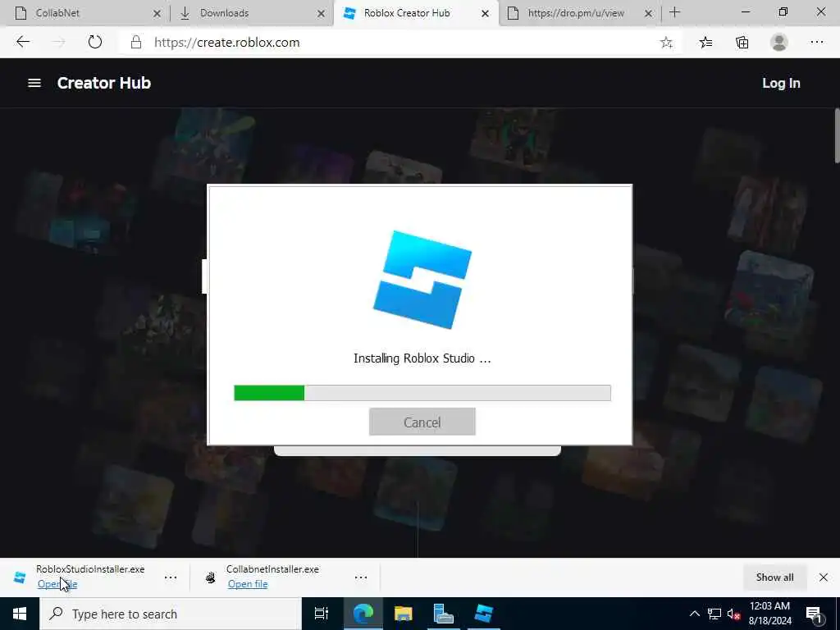Switch to the https://dro.pm/u/view tab
Screen dimensions: 840x630
[x=580, y=13]
